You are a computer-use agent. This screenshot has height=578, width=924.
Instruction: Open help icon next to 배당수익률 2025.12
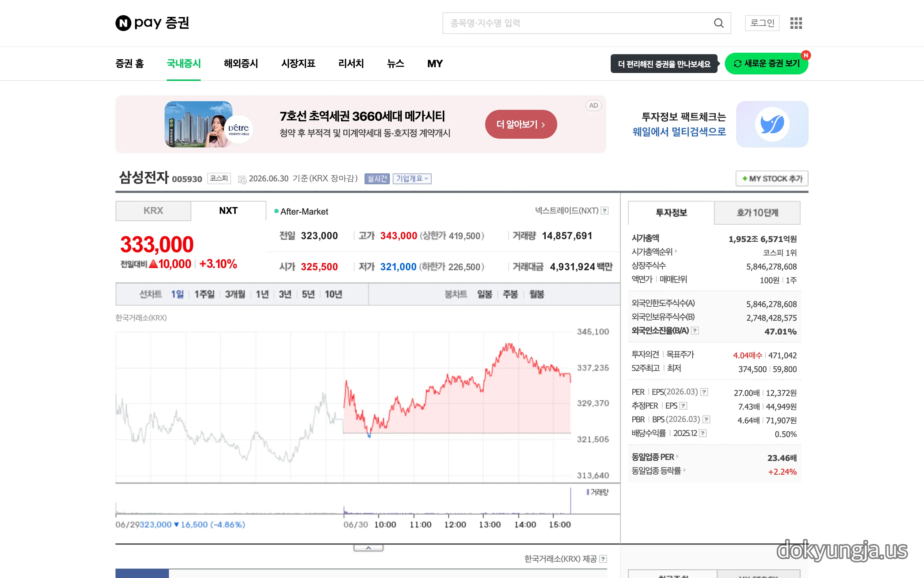703,433
